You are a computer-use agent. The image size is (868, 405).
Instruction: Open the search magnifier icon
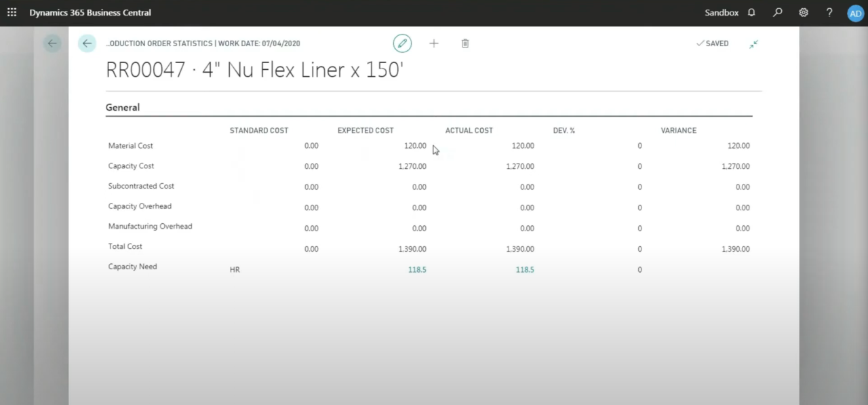(778, 12)
